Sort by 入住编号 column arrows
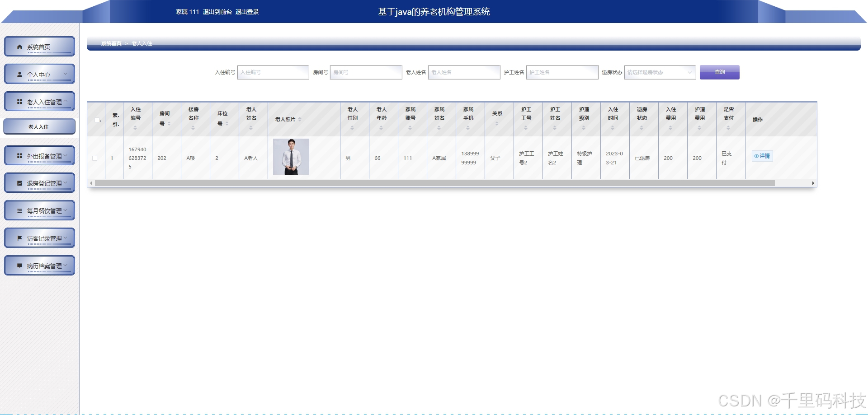 135,128
